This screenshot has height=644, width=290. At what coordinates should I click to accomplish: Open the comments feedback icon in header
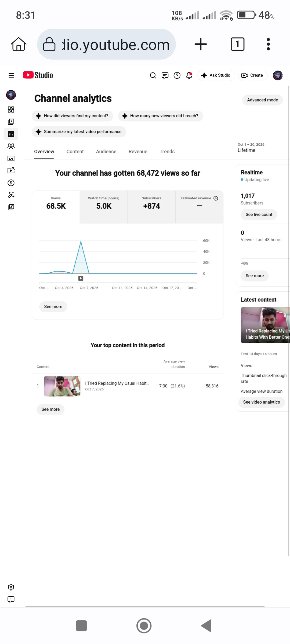[x=165, y=75]
